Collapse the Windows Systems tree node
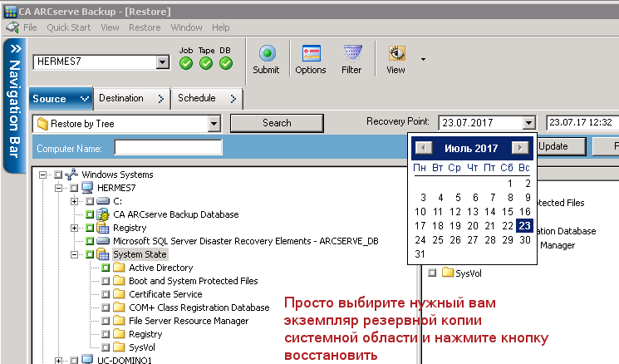The width and height of the screenshot is (619, 364). click(42, 175)
